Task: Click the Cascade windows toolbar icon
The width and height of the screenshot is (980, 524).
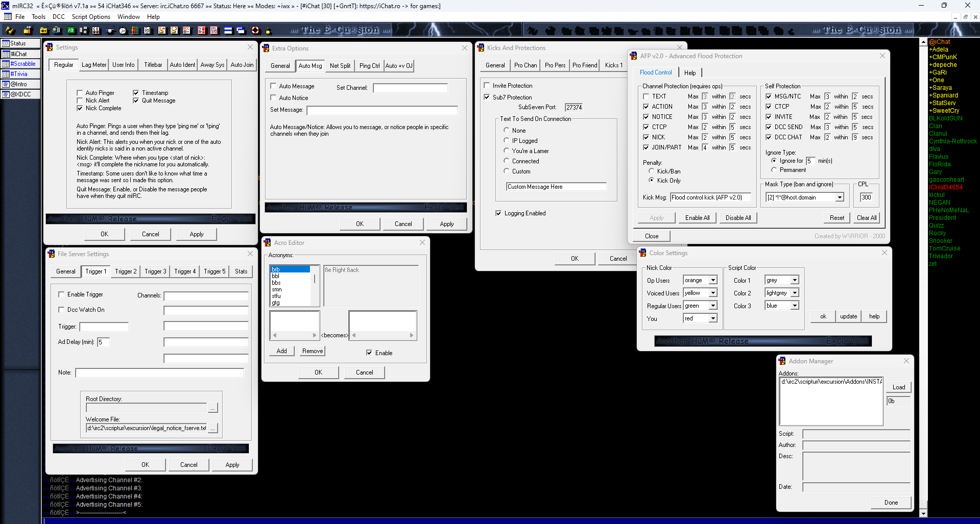Action: click(241, 30)
